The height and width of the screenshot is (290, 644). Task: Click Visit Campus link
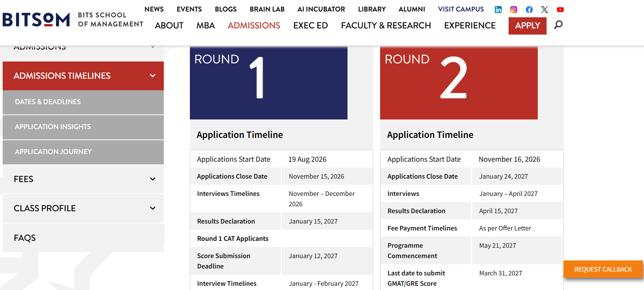coord(461,9)
